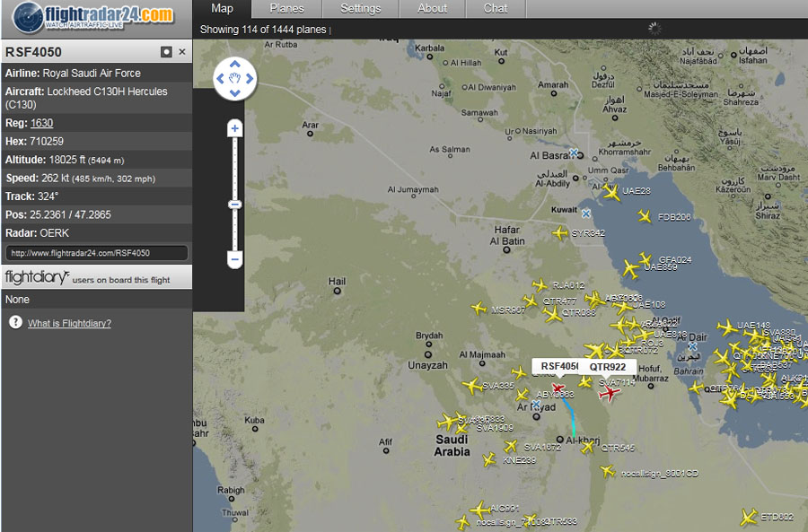Open the Chat tab
This screenshot has width=808, height=532.
point(496,9)
